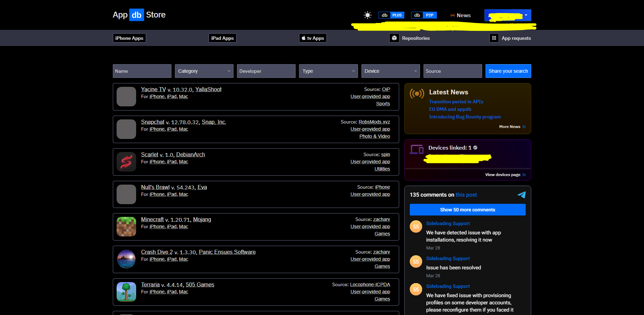Read EU DMA and appdb news
This screenshot has height=315, width=644.
click(450, 109)
